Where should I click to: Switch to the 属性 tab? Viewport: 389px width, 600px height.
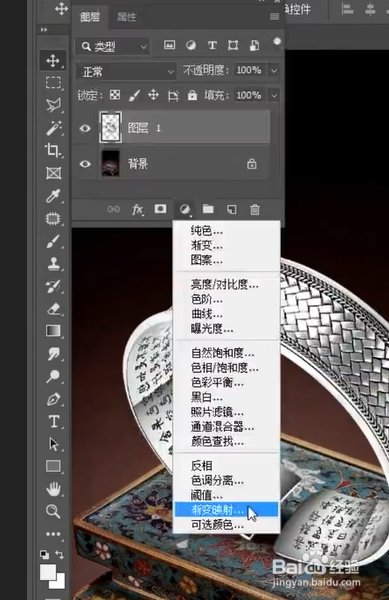127,17
